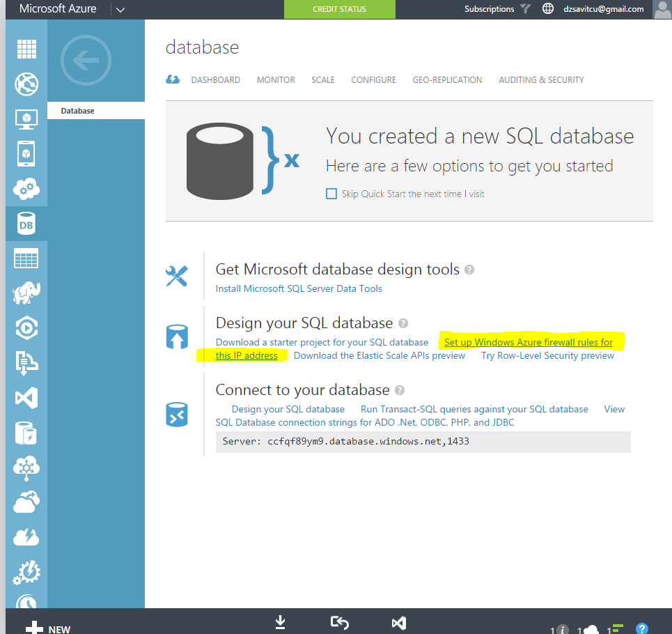Viewport: 672px width, 634px height.
Task: Open Virtual Machines monitor icon in sidebar
Action: [26, 119]
